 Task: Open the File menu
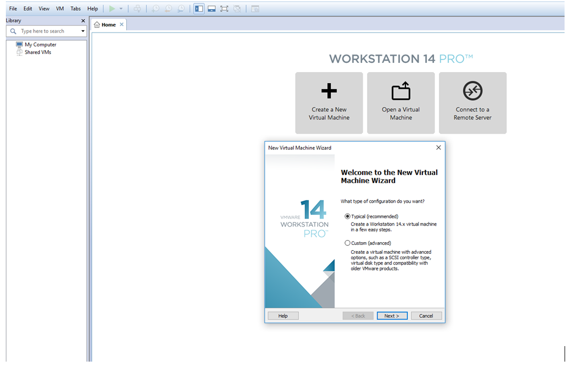[13, 9]
